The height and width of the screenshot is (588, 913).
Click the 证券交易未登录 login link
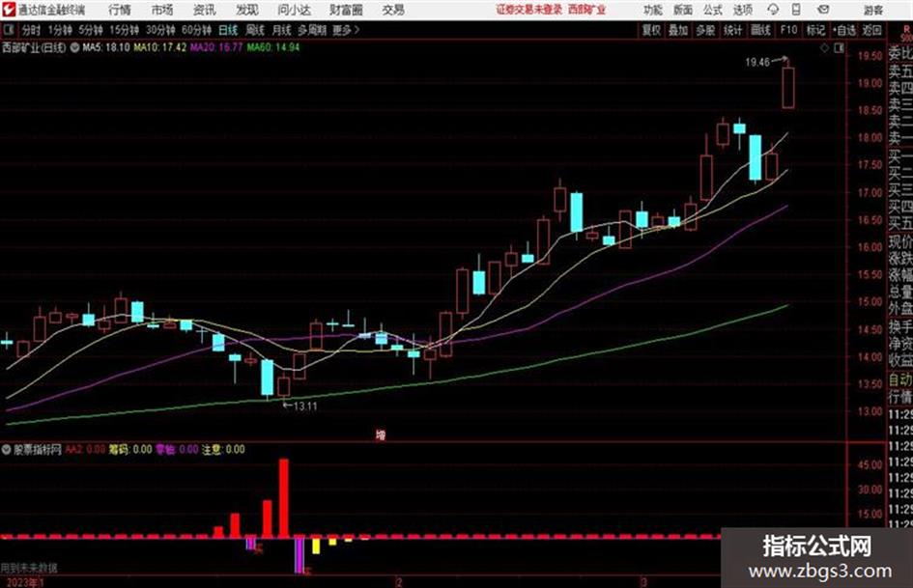click(528, 10)
